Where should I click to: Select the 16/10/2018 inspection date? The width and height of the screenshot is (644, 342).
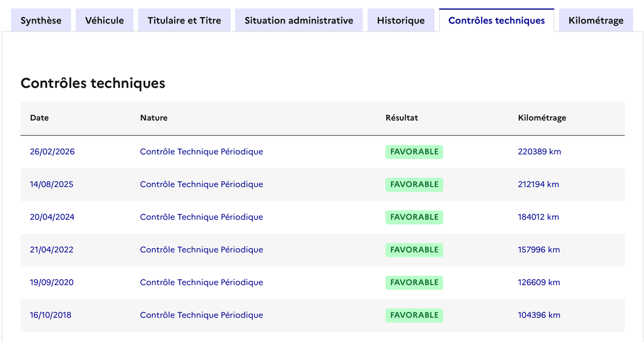pos(50,315)
